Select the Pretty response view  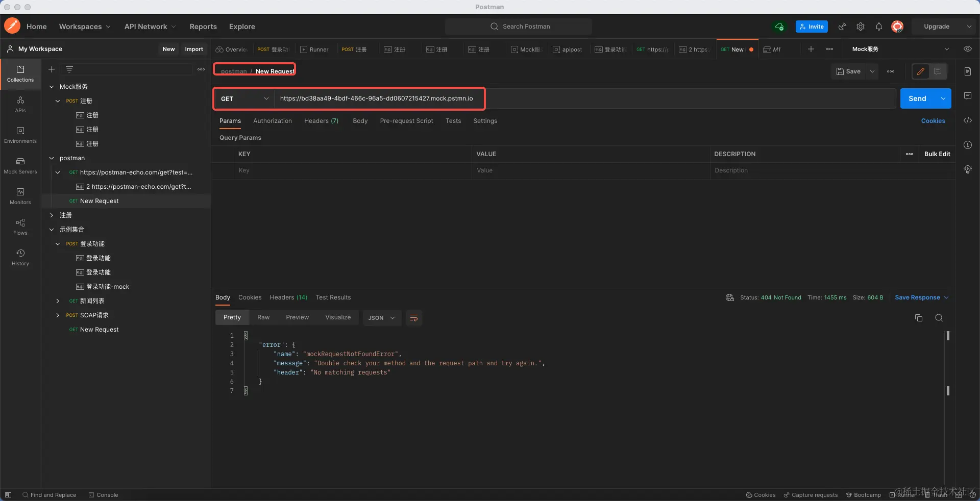point(232,317)
